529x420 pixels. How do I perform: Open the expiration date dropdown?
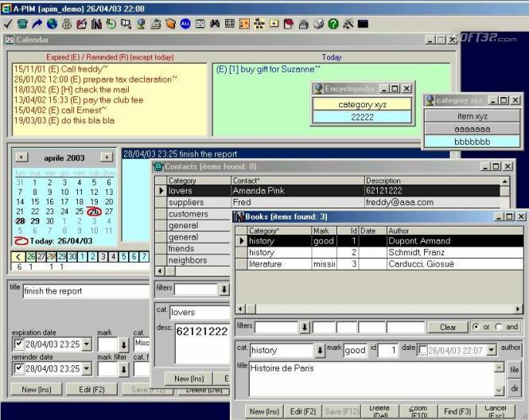tap(87, 344)
